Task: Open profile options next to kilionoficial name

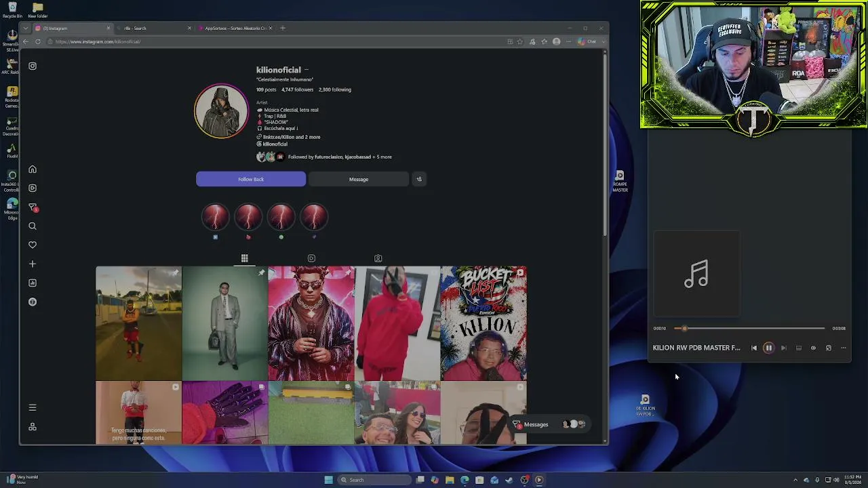Action: pyautogui.click(x=307, y=70)
